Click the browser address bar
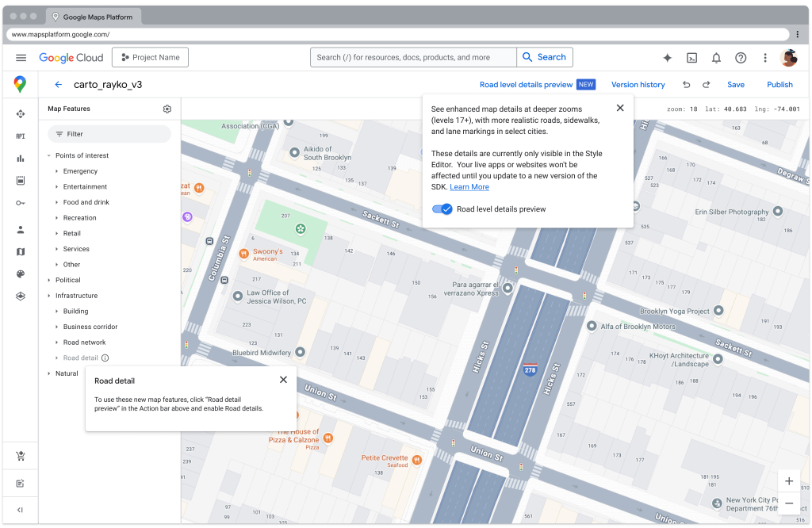Viewport: 812px width, 528px height. point(399,34)
